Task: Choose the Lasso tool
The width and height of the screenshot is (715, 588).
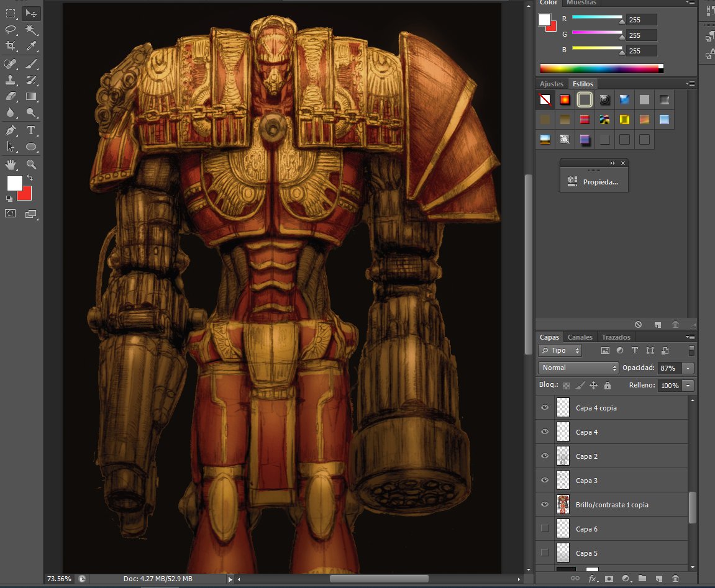Action: [x=11, y=30]
